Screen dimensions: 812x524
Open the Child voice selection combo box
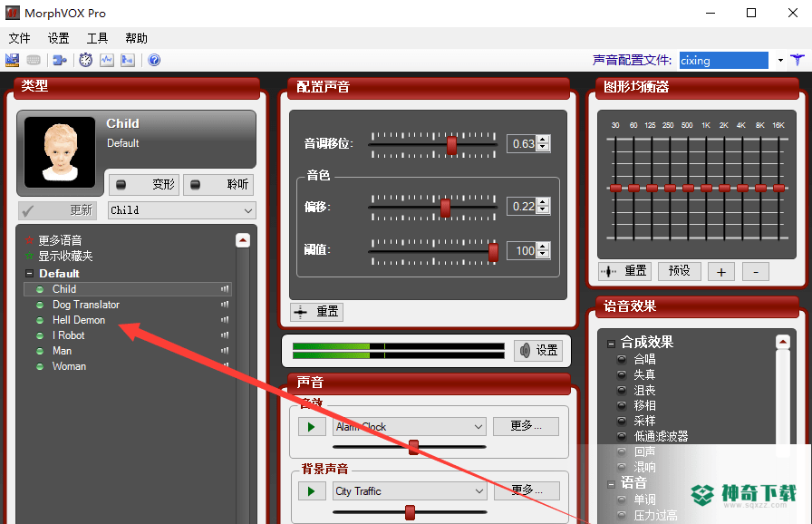point(182,210)
